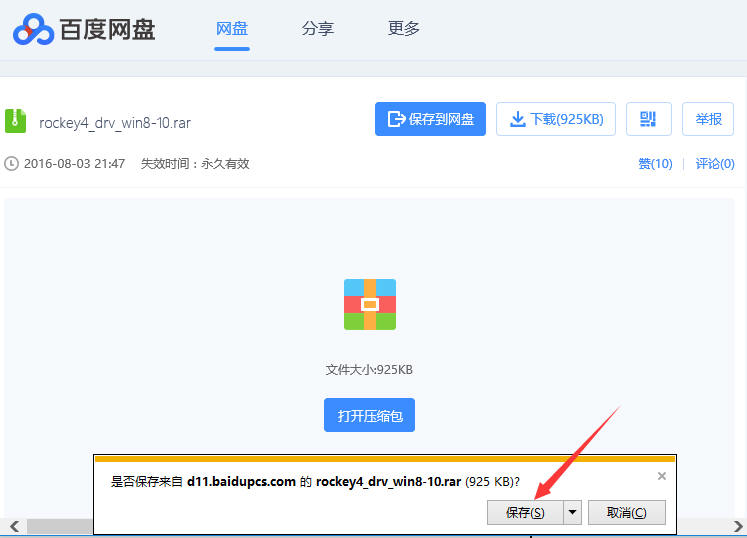
Task: Click 打开压缩包 button
Action: 369,415
